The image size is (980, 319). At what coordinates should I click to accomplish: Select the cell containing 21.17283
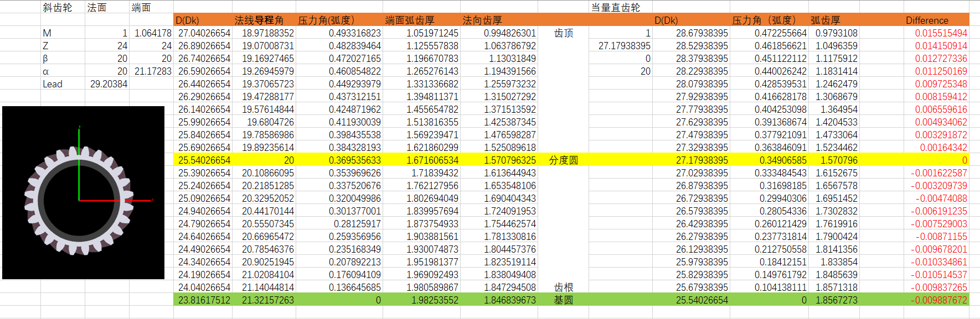(x=153, y=71)
